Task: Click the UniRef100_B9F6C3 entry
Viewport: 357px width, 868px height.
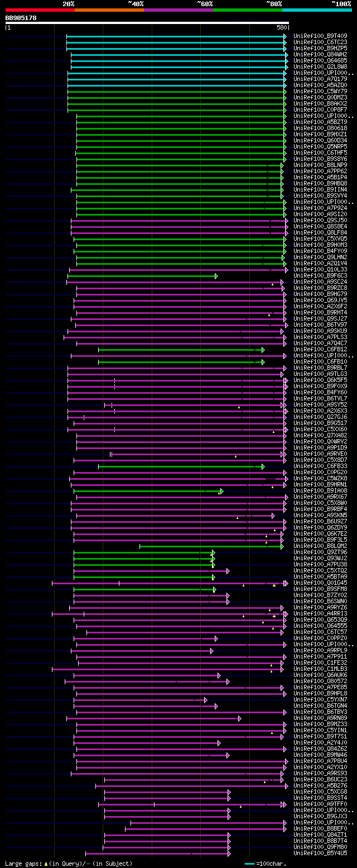Action: point(320,275)
